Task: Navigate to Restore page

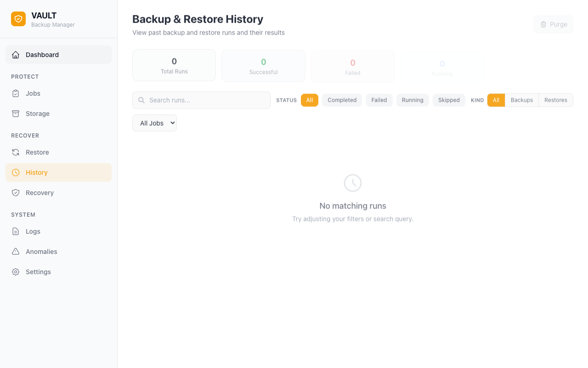Action: pos(58,152)
